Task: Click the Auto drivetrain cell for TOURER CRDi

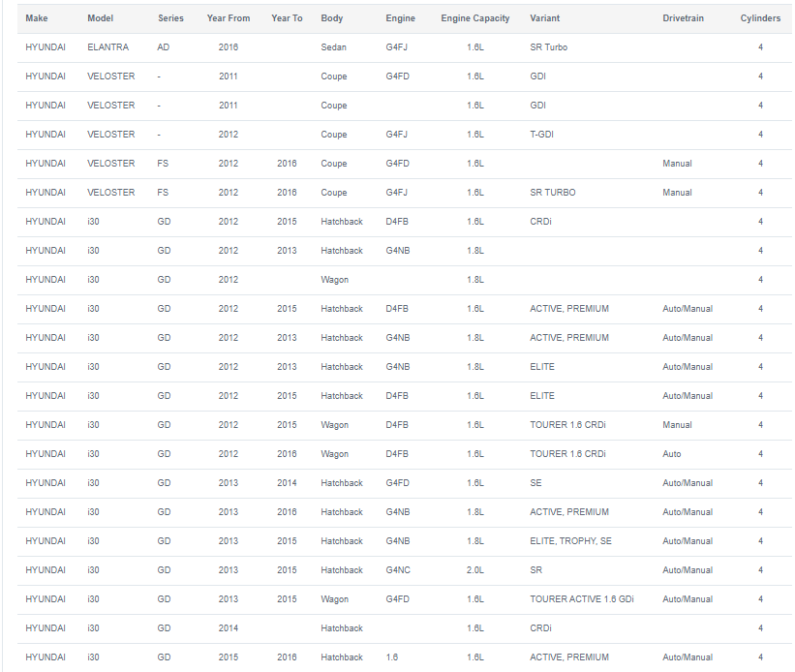Action: (671, 454)
